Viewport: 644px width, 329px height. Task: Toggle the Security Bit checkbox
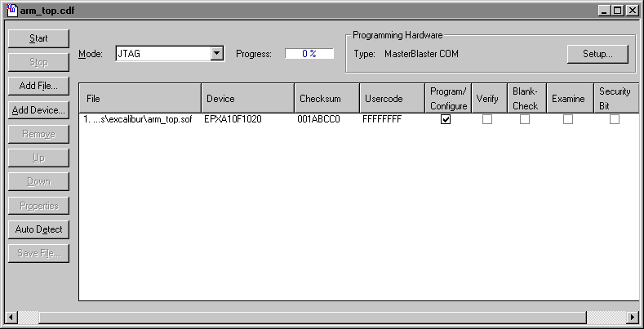tap(615, 119)
